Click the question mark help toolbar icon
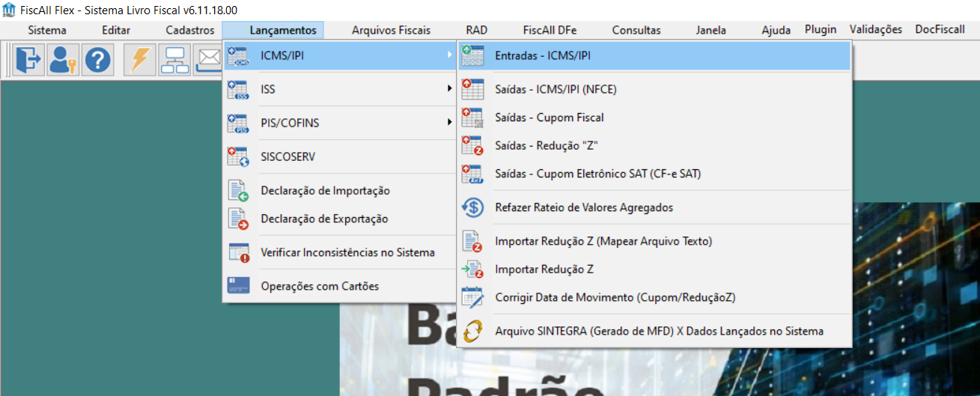The height and width of the screenshot is (396, 980). (x=97, y=60)
